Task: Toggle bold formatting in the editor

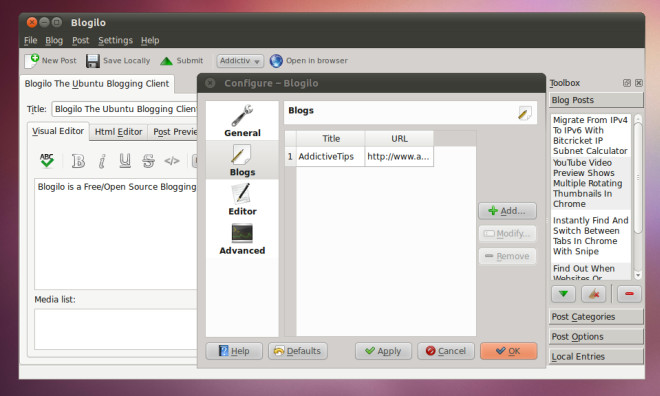Action: (x=78, y=161)
